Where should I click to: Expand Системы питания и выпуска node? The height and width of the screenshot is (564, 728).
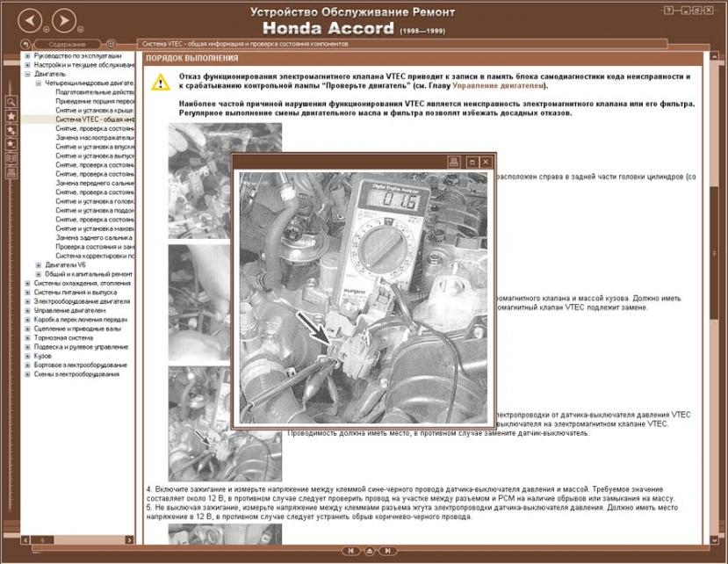click(27, 293)
